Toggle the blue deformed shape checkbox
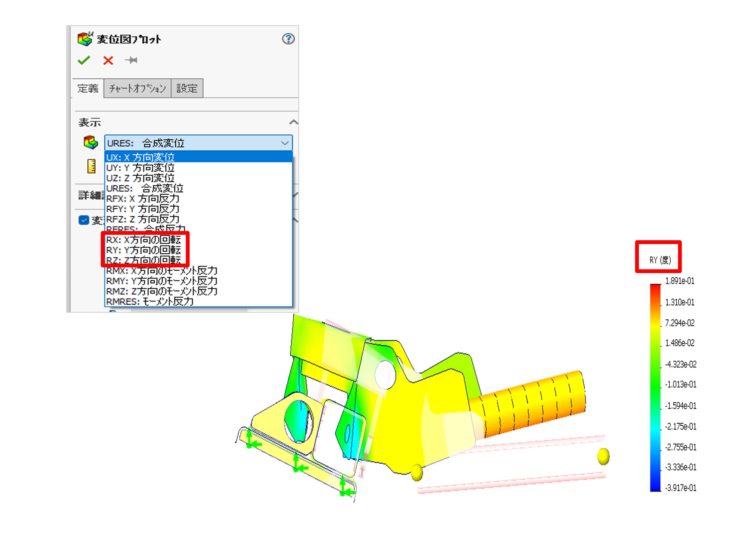Image resolution: width=747 pixels, height=560 pixels. pyautogui.click(x=83, y=220)
